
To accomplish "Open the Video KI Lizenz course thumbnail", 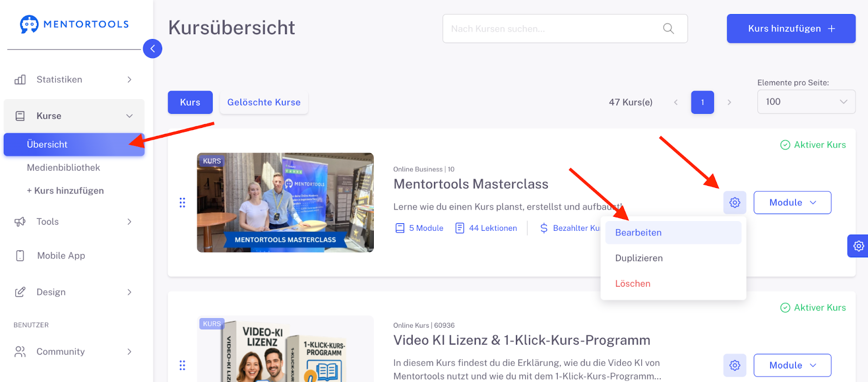I will coord(285,349).
